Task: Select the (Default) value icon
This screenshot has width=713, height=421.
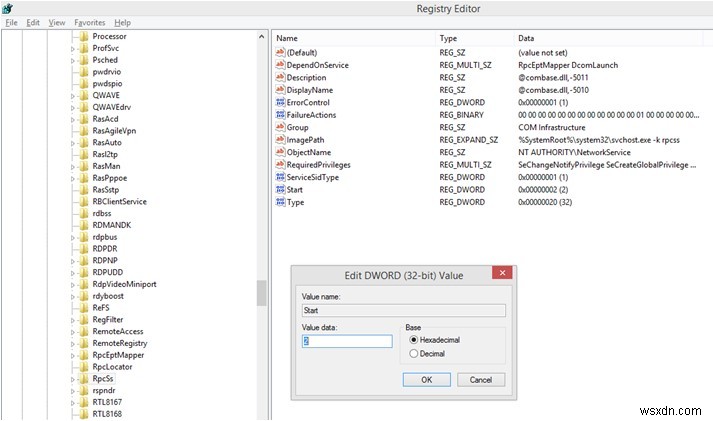Action: click(280, 52)
